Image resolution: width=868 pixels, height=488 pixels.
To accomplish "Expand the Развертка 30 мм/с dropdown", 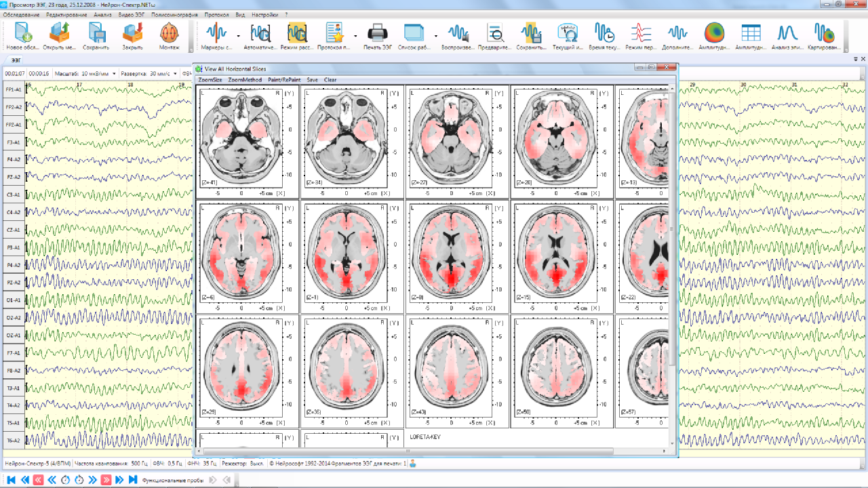I will pyautogui.click(x=176, y=73).
